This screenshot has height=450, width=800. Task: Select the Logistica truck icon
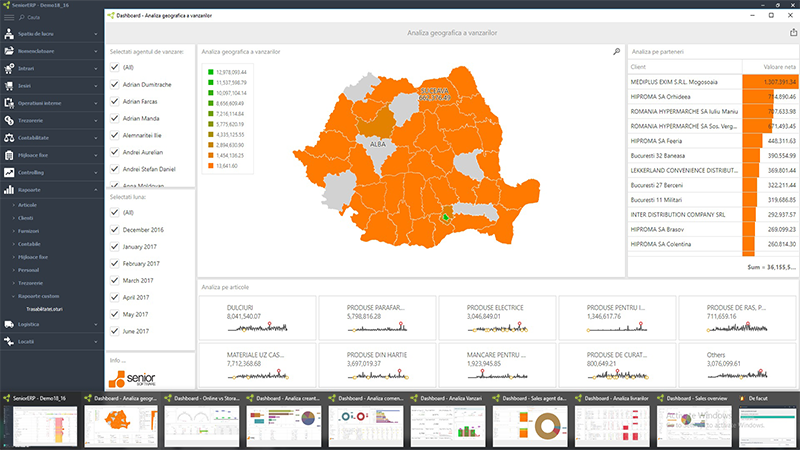(9, 324)
